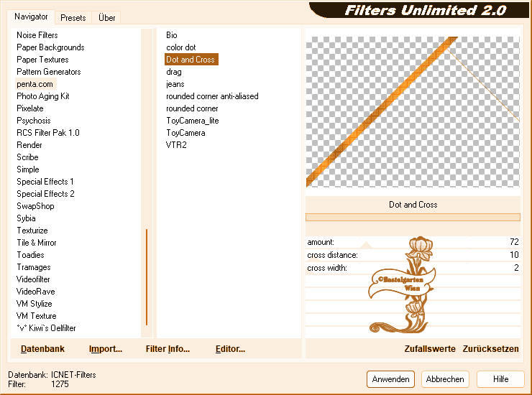Click the filter preview image
Viewport: 532px width, 395px height.
coord(413,112)
